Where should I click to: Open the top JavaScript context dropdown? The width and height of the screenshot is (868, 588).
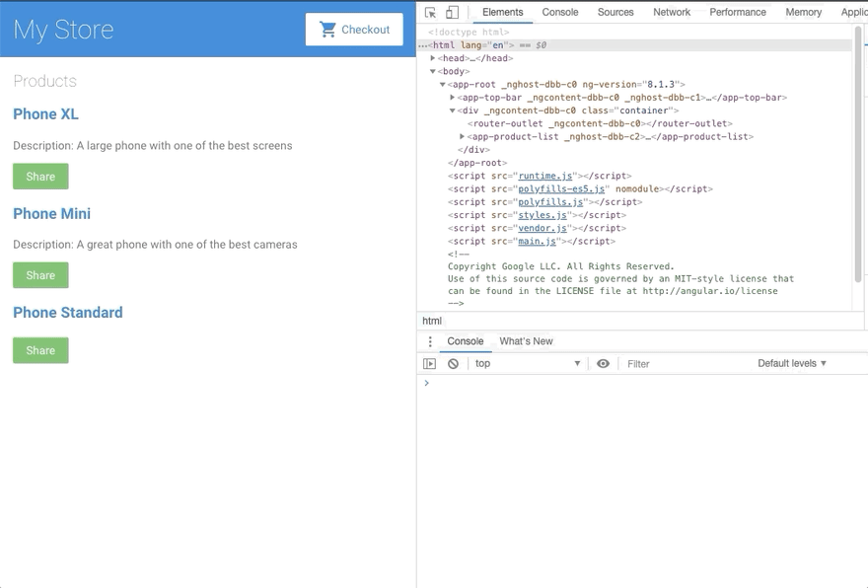click(x=528, y=364)
